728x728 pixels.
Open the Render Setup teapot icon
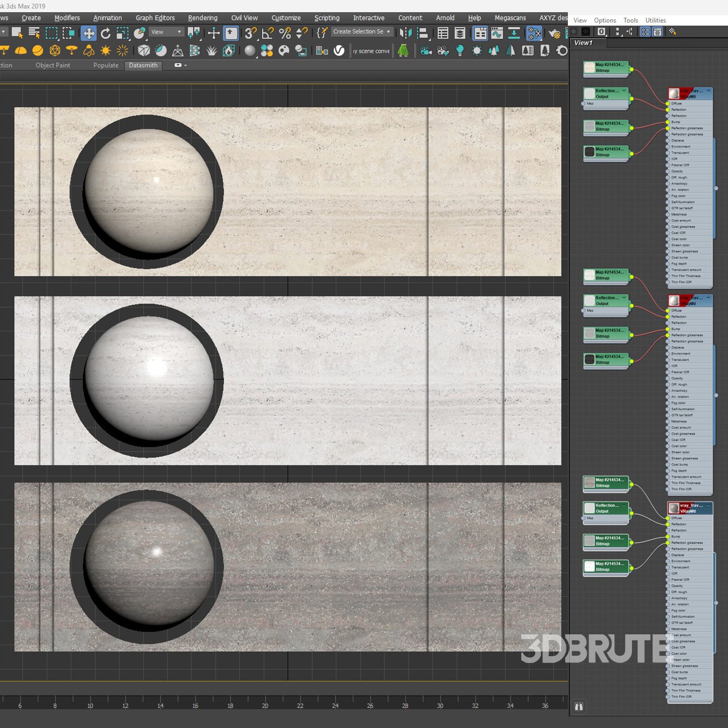(x=554, y=33)
